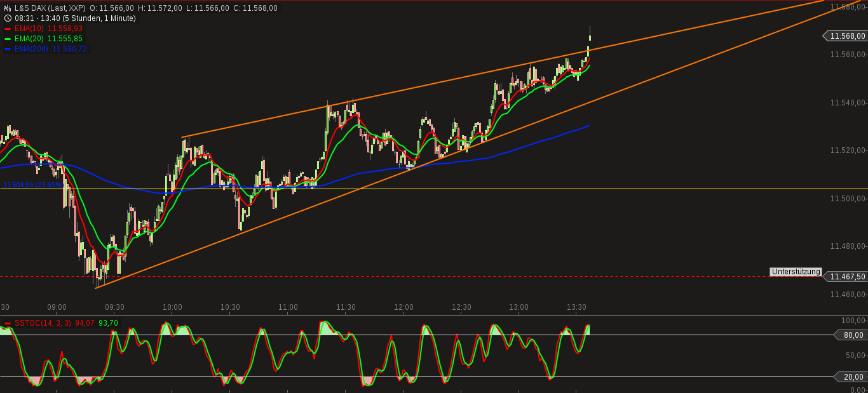Click the current price marker 11.568,00 on axis
868x393 pixels.
click(845, 36)
